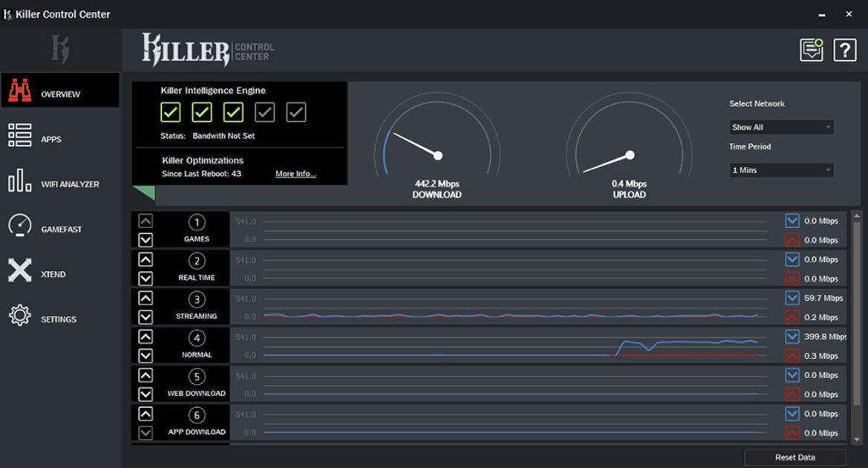Click the Games priority number 1 circle
This screenshot has height=468, width=868.
[x=197, y=222]
